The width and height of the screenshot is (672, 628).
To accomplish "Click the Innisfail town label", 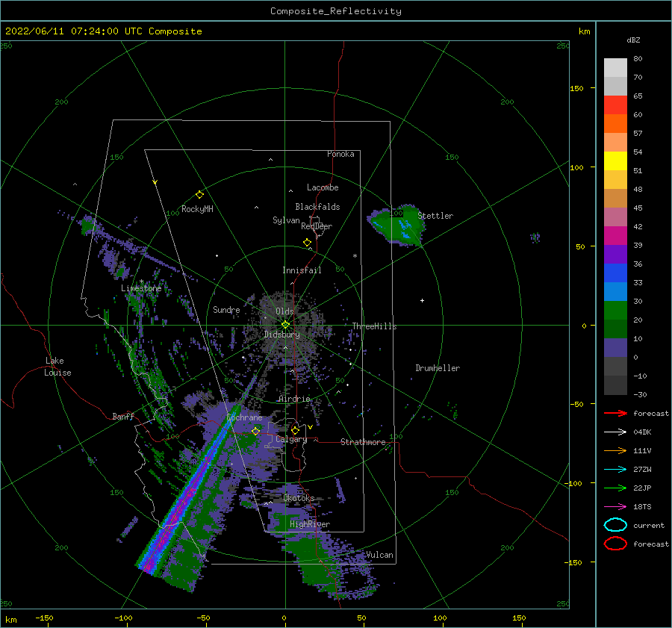I will 302,270.
